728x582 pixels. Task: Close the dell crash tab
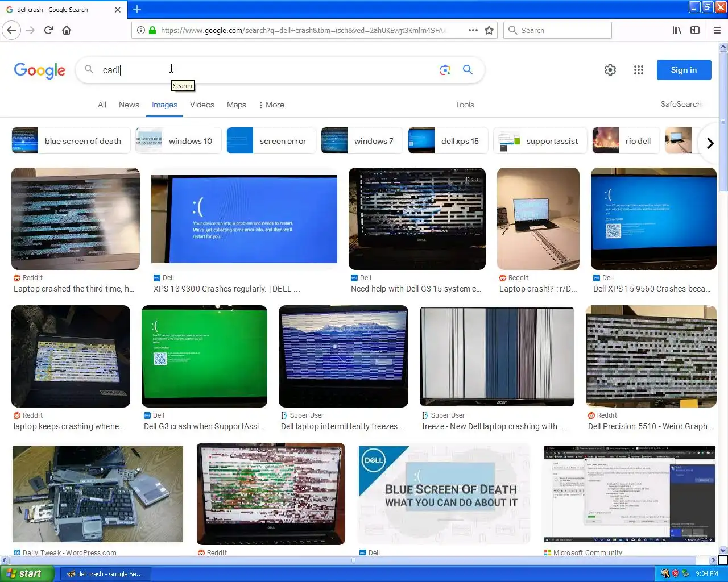point(118,10)
